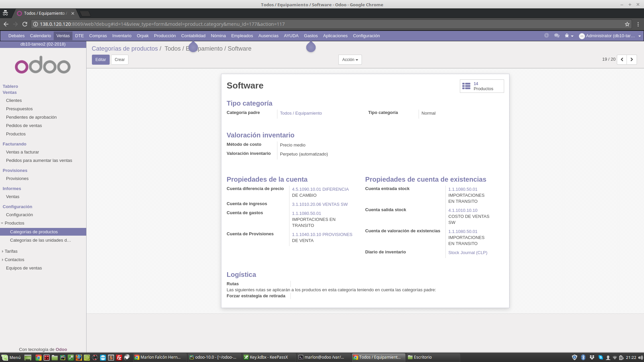Open the conversations chat bubble icon
The width and height of the screenshot is (644, 362).
[557, 36]
